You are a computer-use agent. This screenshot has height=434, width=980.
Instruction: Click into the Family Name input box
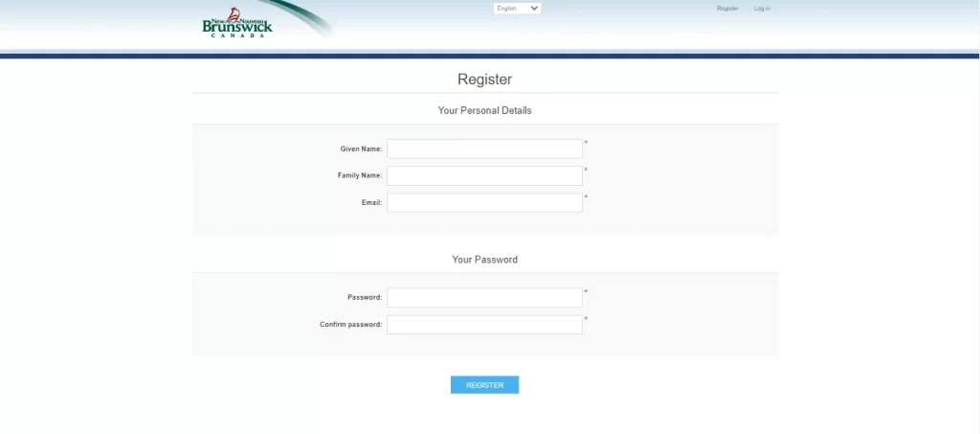[x=484, y=175]
